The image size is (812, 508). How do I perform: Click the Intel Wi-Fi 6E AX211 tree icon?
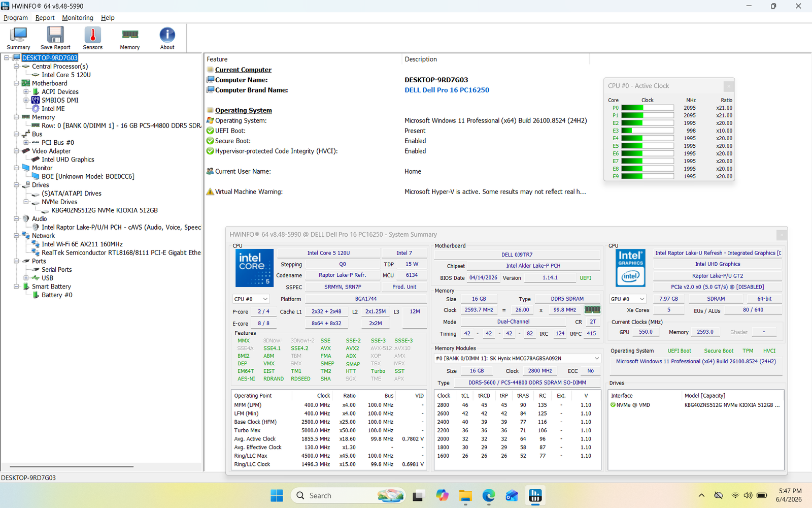pyautogui.click(x=36, y=244)
